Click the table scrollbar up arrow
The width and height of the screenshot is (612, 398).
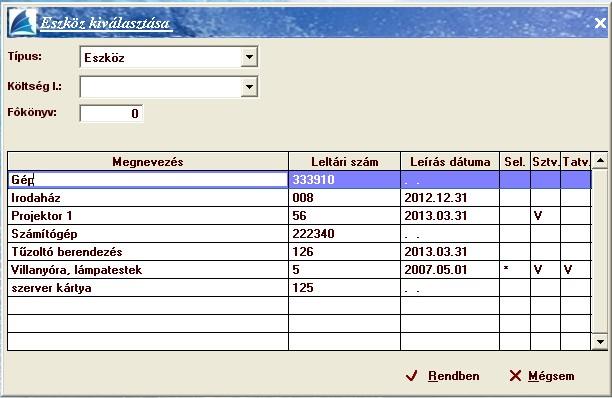(x=600, y=160)
